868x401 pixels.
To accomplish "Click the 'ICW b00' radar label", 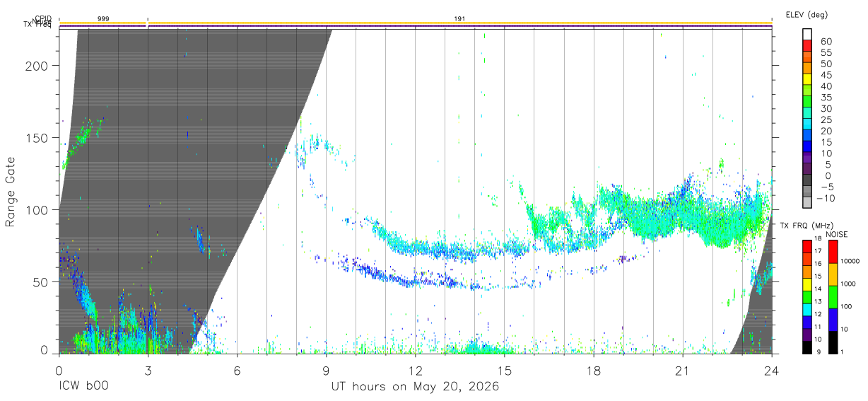I will pyautogui.click(x=83, y=387).
